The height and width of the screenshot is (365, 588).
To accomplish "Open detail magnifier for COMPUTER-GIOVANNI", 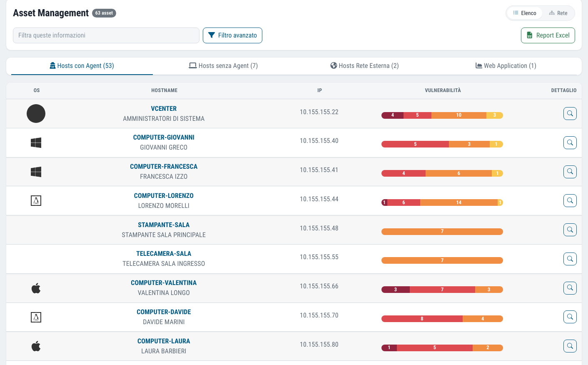I will pyautogui.click(x=570, y=142).
